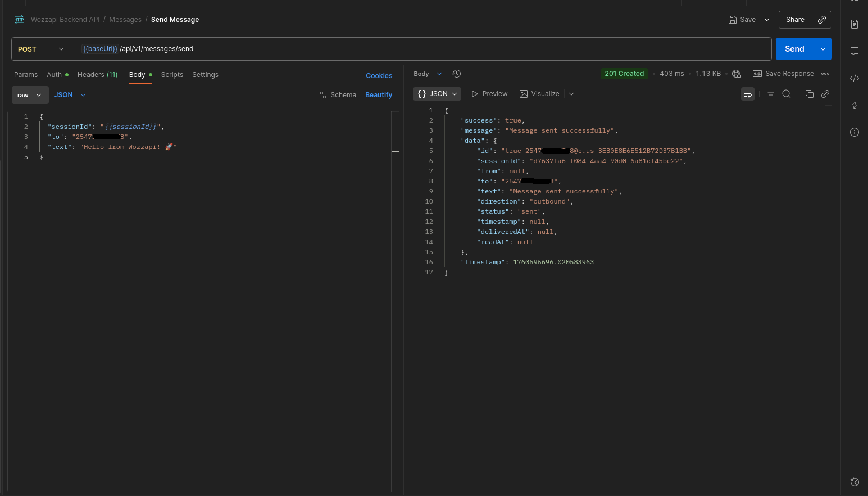Toggle word wrap in response viewer

coord(747,94)
